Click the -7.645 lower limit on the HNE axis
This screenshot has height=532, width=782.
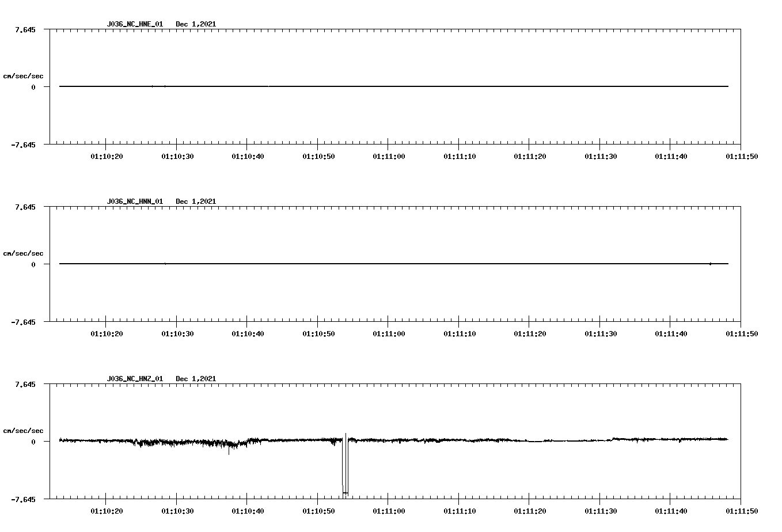click(x=23, y=145)
